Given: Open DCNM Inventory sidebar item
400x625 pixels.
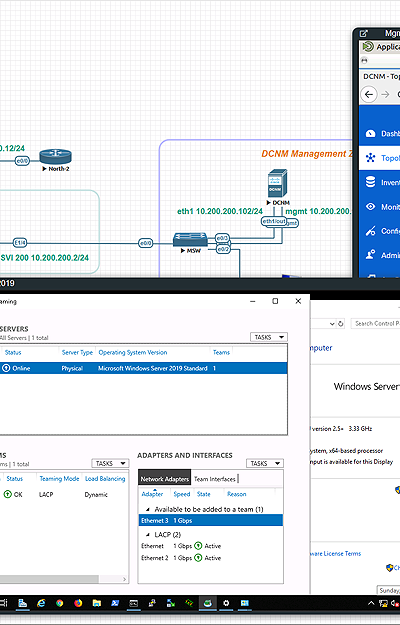Looking at the screenshot, I should click(x=379, y=182).
